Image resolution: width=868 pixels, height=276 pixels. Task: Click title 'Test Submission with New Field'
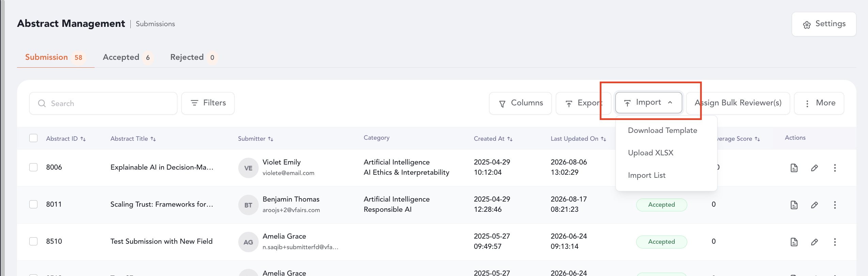click(161, 241)
